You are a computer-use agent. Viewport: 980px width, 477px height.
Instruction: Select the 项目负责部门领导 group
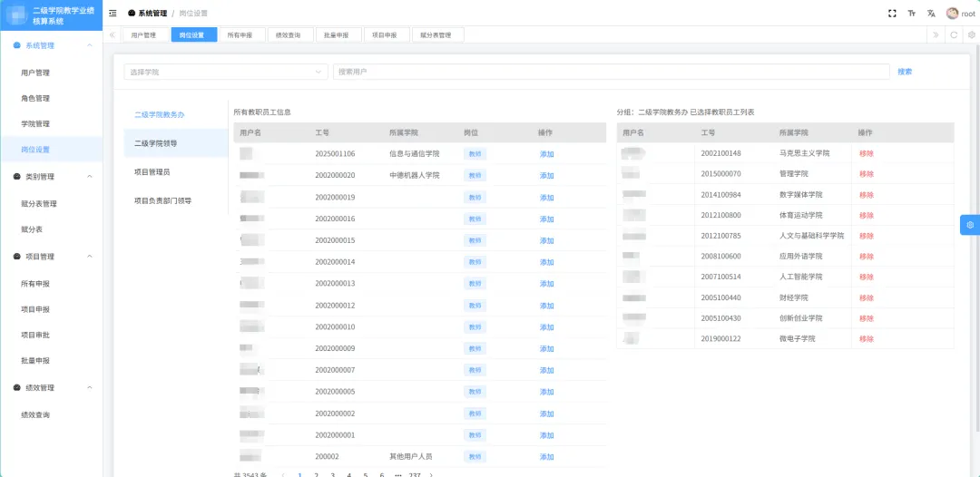(x=176, y=200)
